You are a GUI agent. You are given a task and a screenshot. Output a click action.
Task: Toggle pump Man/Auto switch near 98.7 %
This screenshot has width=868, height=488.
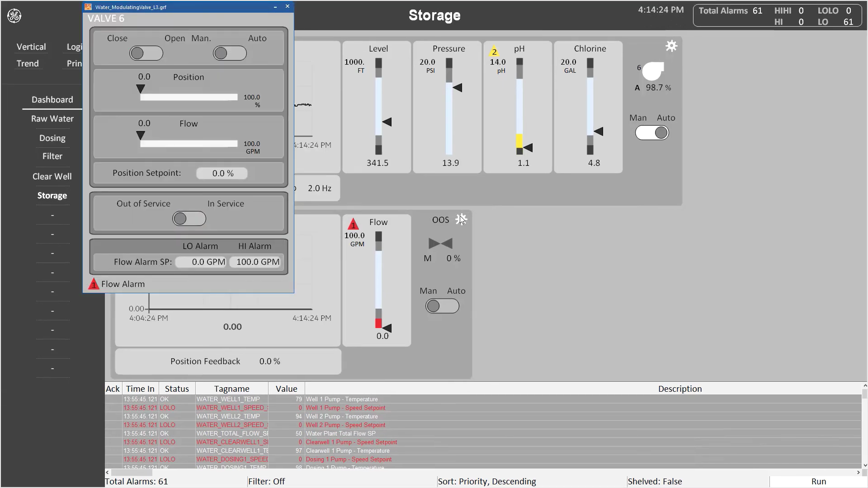(x=652, y=133)
